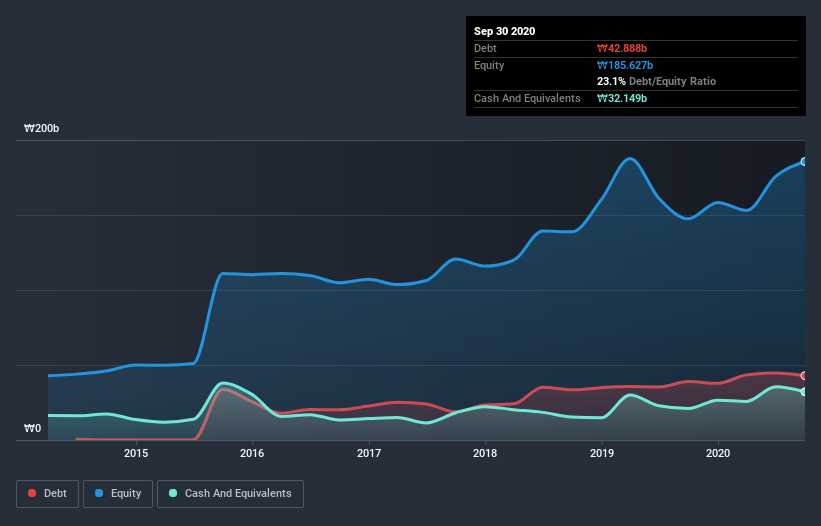
Task: Select the 2017 x-axis label
Action: tap(369, 453)
